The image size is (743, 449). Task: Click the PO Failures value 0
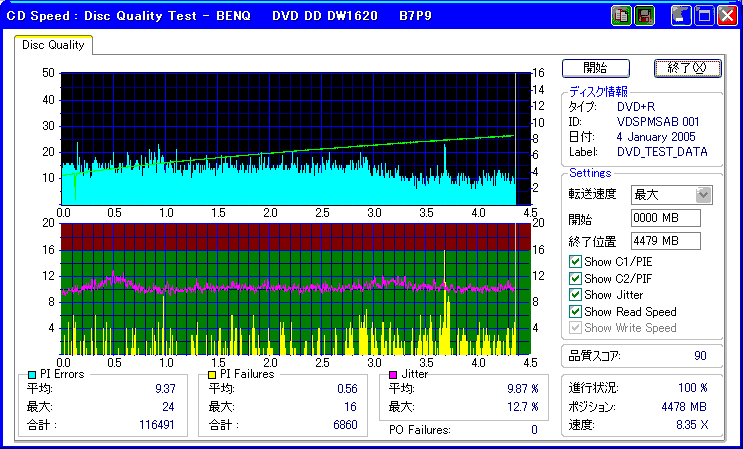click(x=534, y=430)
